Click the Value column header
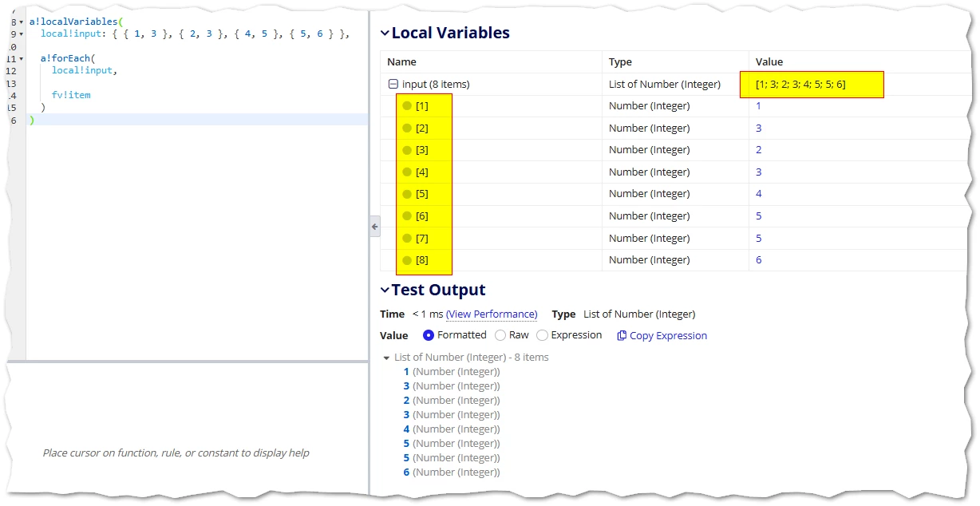 [769, 62]
